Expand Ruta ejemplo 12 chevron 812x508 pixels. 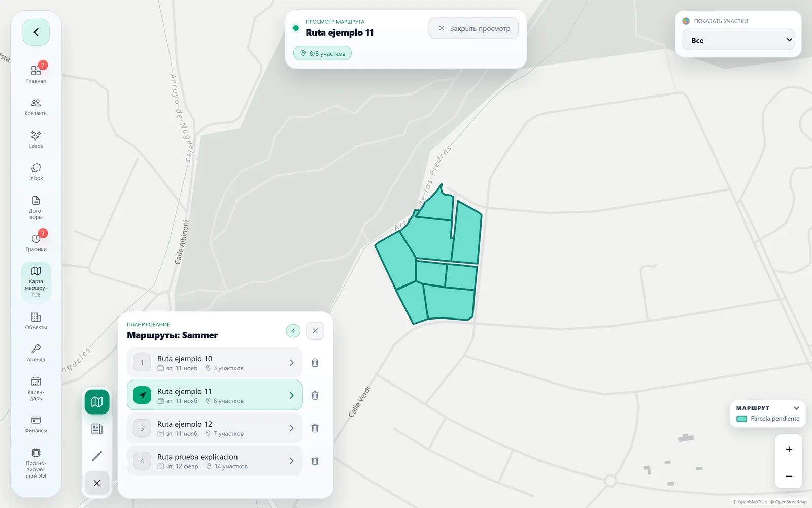(292, 428)
